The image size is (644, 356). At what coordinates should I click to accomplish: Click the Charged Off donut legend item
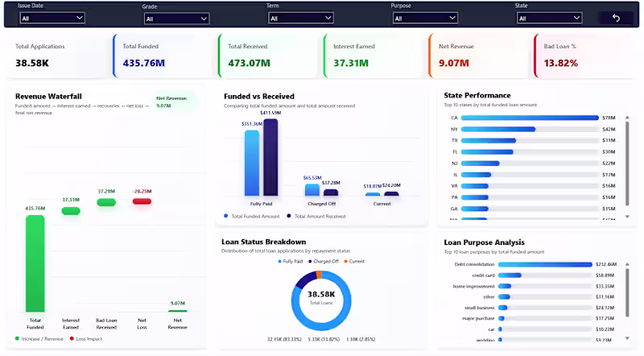tap(324, 262)
